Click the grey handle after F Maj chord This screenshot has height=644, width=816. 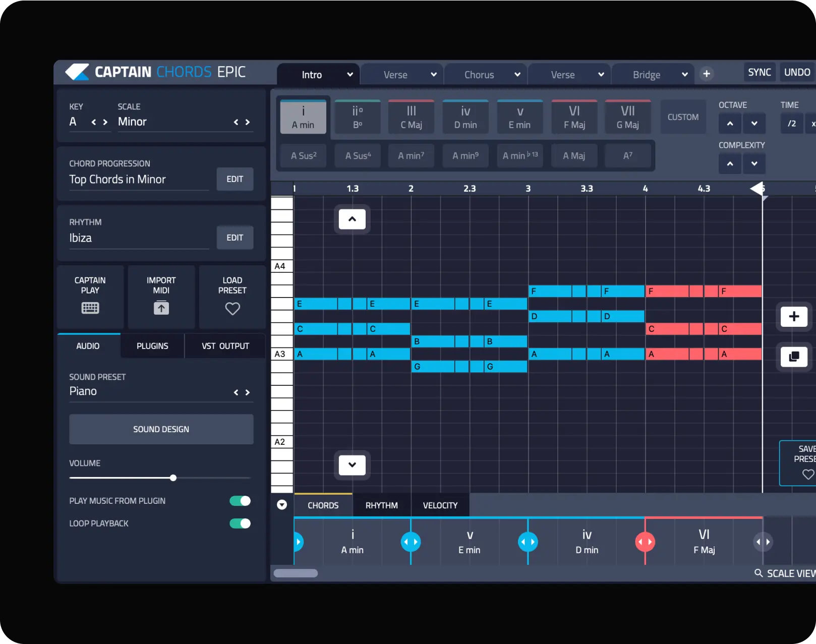pos(763,542)
